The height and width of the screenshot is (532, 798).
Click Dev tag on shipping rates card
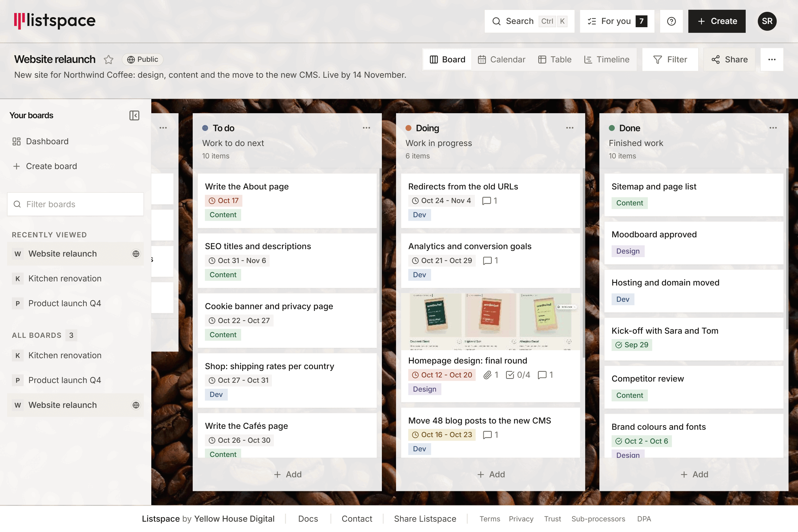(x=216, y=394)
